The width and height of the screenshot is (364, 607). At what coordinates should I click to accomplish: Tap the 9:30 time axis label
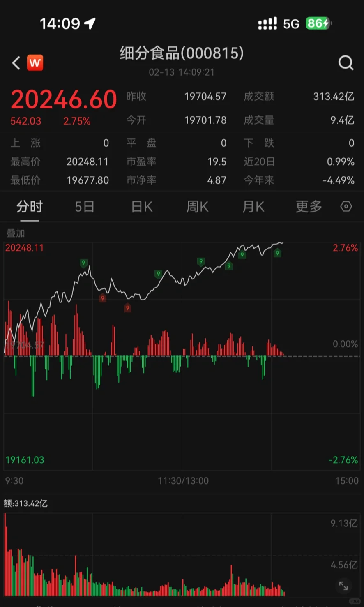pos(14,481)
